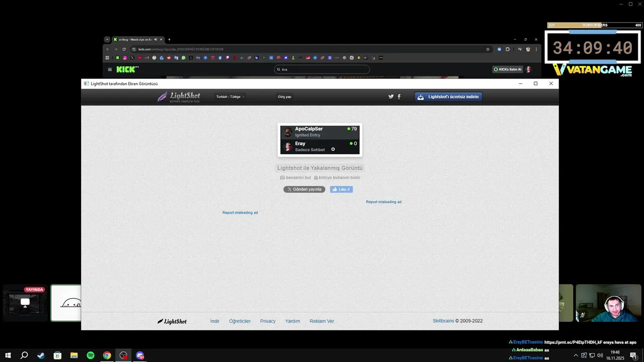The image size is (644, 362).
Task: Open a new Chrome tab with plus
Action: (x=169, y=39)
